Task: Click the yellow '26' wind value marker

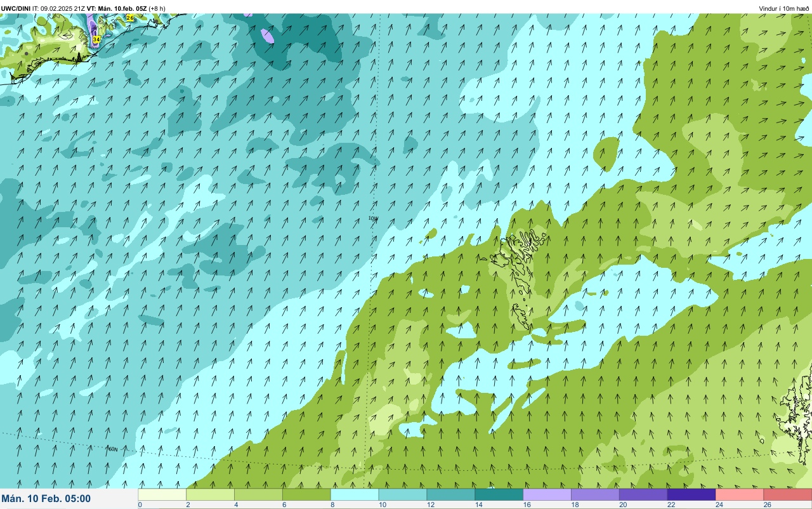Action: click(x=130, y=18)
